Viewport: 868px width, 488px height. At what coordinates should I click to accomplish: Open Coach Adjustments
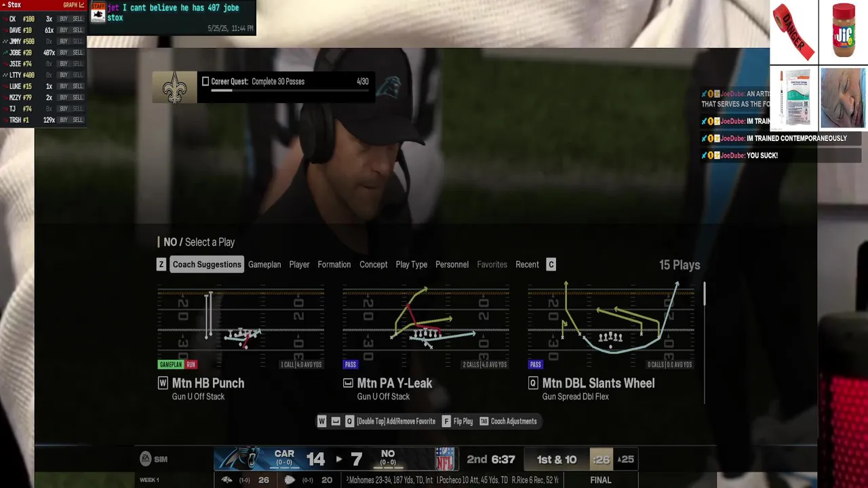(x=513, y=422)
